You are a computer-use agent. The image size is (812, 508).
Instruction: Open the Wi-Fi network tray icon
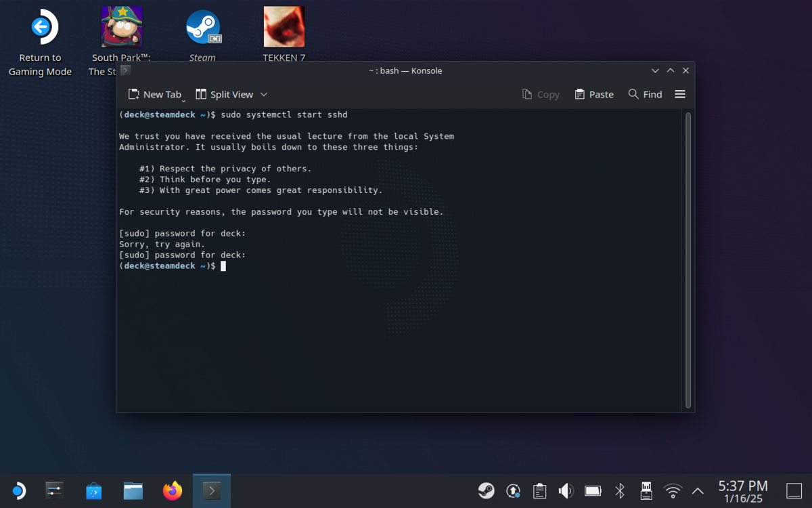click(673, 490)
